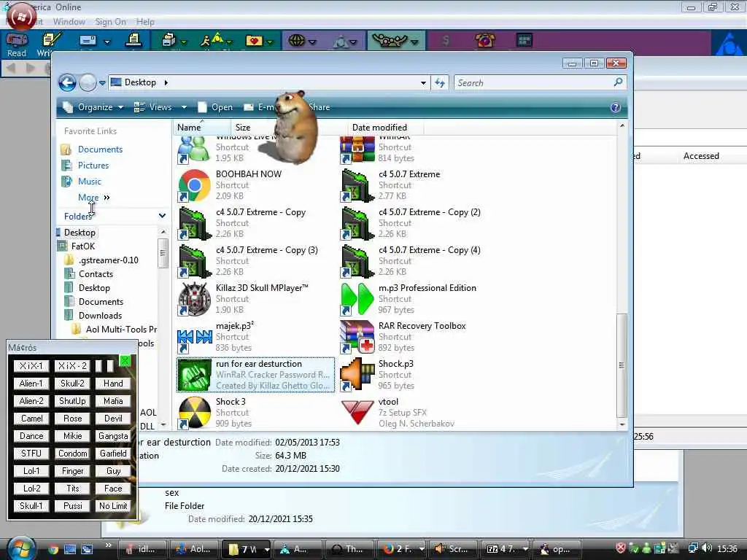Click Back arrow in Explorer window
Viewport: 747px width, 560px height.
[67, 83]
